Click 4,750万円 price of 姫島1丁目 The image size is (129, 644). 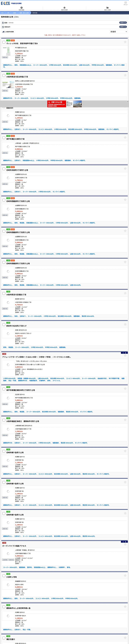click(x=19, y=305)
